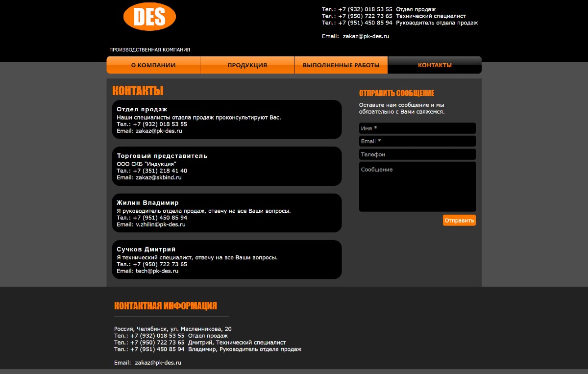Click the v.zhilin@pk-des.ru email address

[161, 224]
